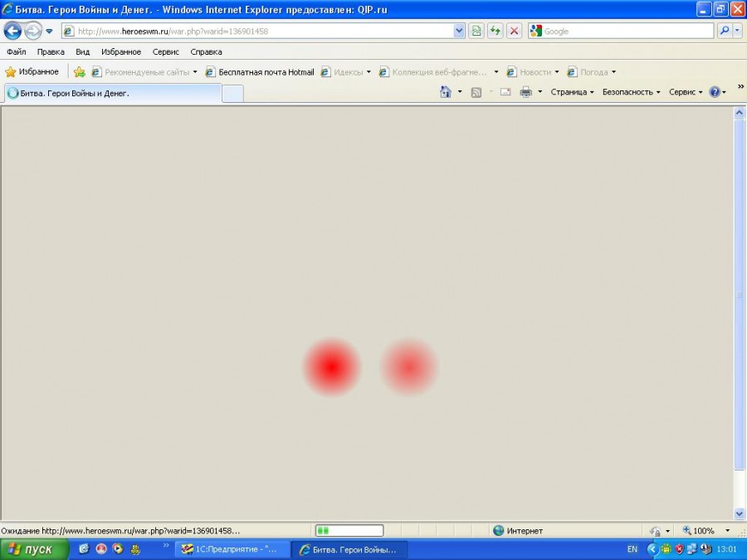Open the search provider options dropdown

738,31
